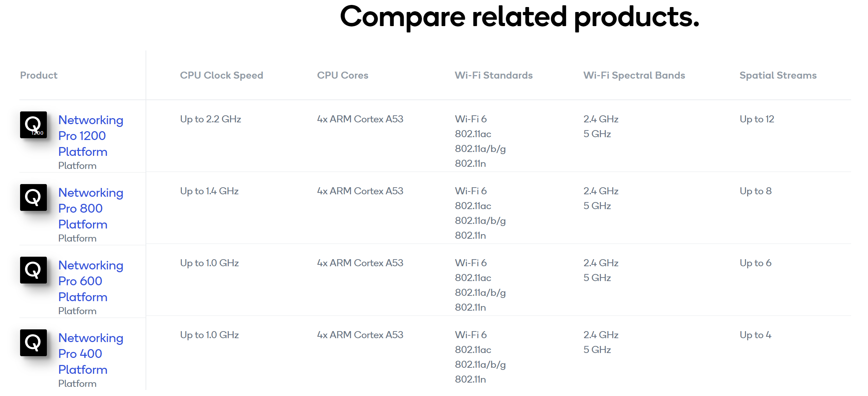Image resolution: width=868 pixels, height=396 pixels.
Task: Select the 'Up to 2.2 GHz' clock speed cell
Action: pyautogui.click(x=211, y=119)
